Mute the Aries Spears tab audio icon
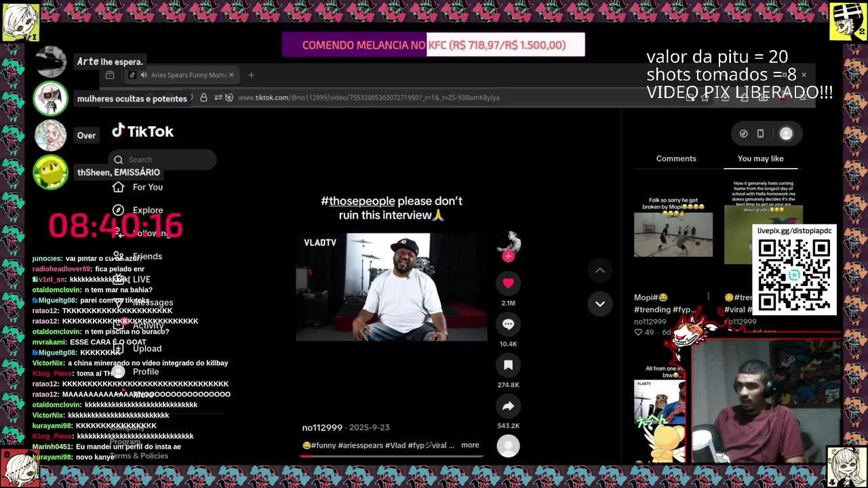868x488 pixels. pos(143,75)
